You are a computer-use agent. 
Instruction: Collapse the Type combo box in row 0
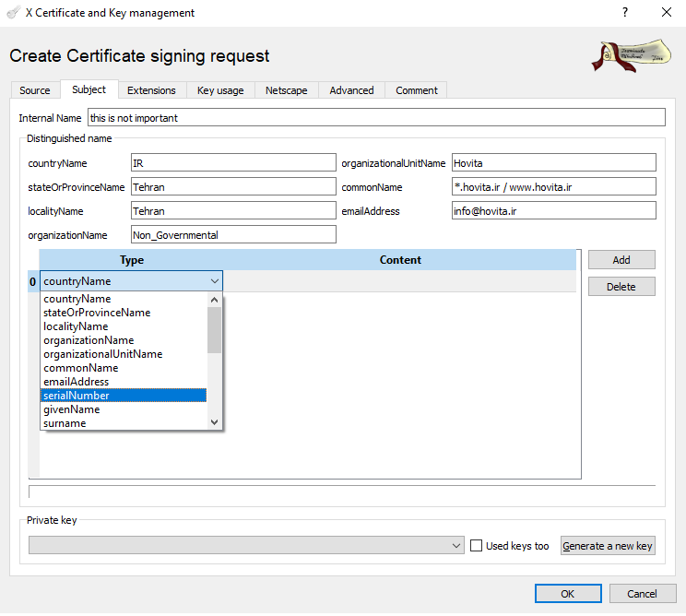[x=131, y=281]
